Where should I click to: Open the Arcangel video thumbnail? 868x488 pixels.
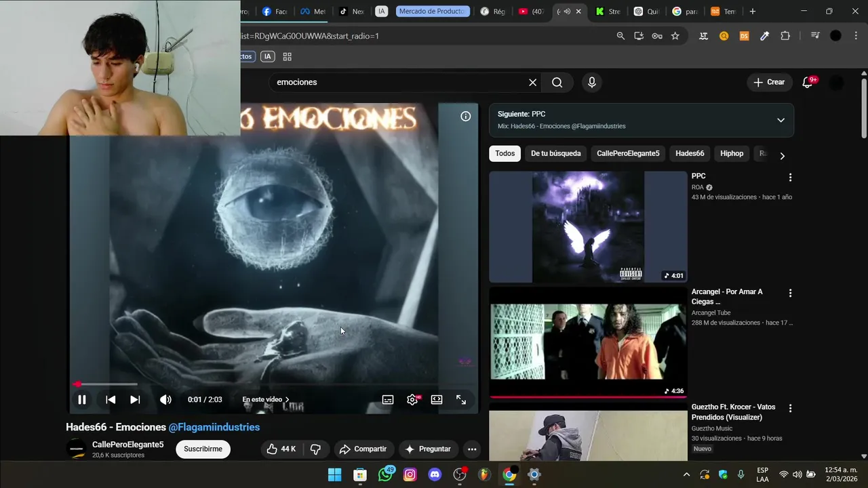click(588, 342)
